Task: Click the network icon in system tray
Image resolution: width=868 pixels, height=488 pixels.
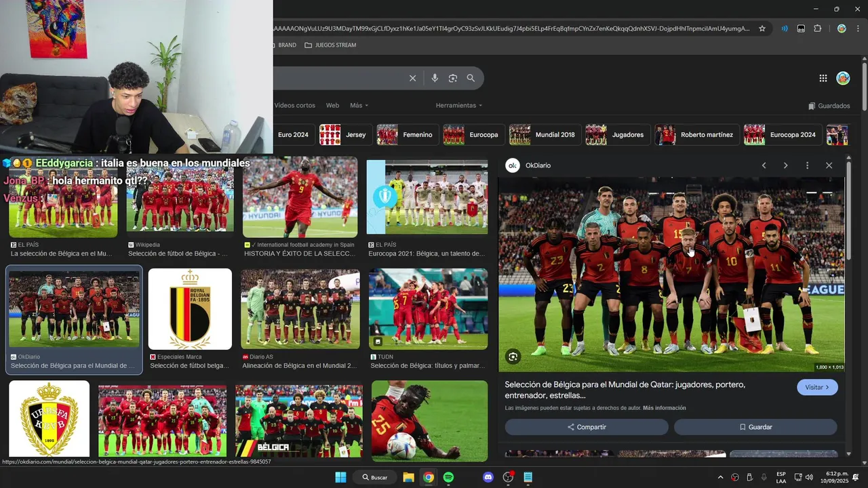Action: click(798, 477)
